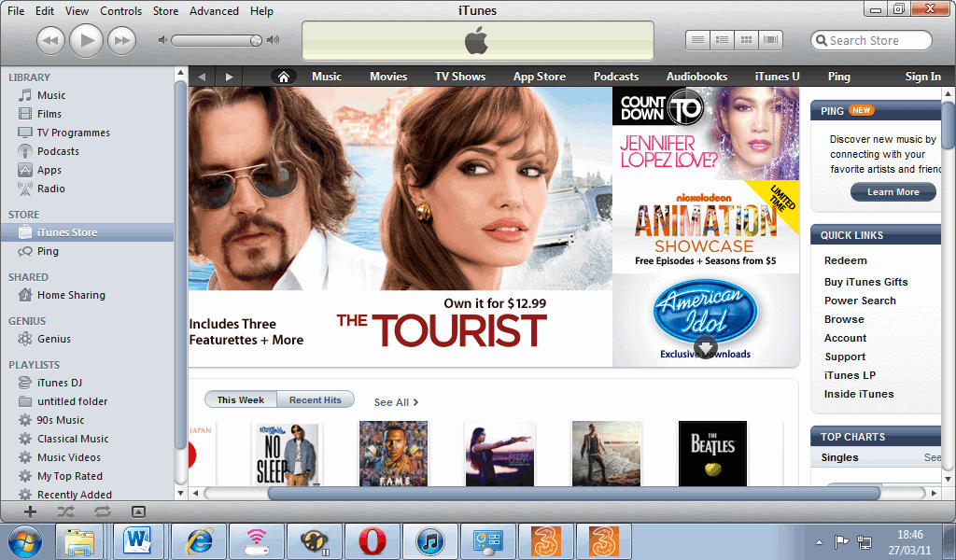Open the My Top Rated playlist
The image size is (956, 560).
(69, 477)
